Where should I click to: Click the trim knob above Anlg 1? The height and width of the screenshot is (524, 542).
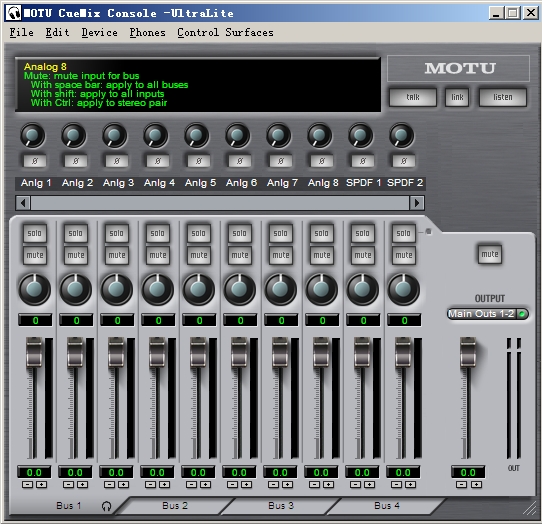[x=33, y=136]
